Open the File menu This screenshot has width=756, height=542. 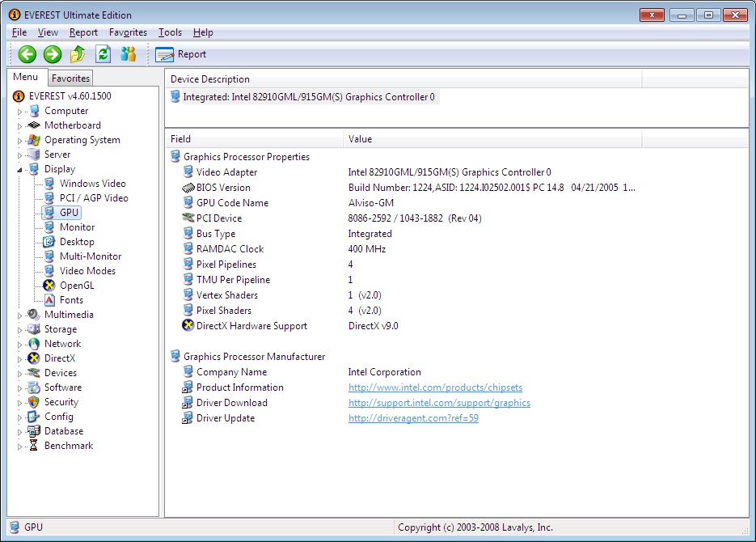click(x=19, y=32)
